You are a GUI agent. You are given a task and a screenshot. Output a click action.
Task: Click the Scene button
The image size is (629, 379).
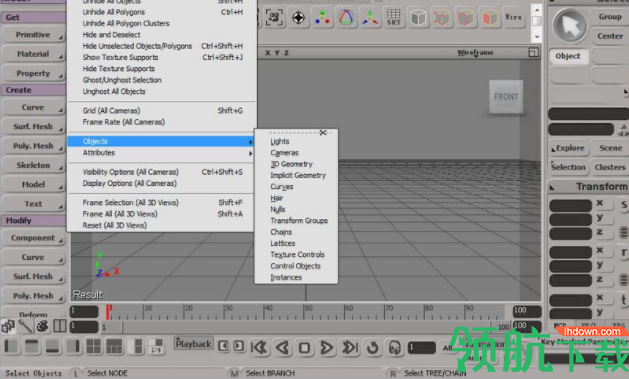pos(611,148)
